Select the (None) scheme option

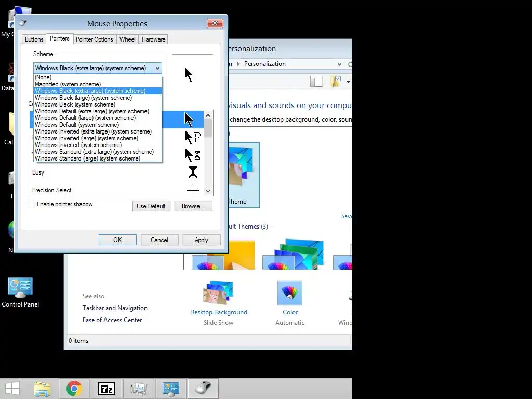tap(98, 77)
